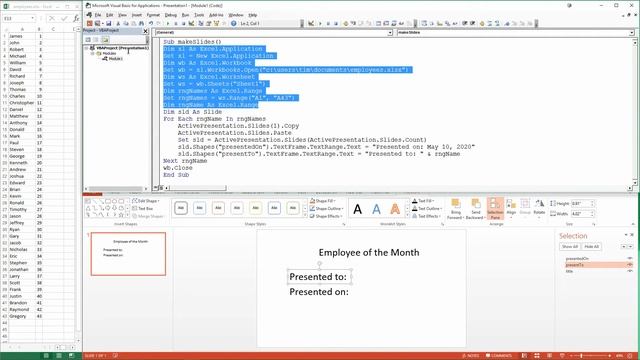Open the Rotate dropdown in ribbon
The image size is (640, 360).
pyautogui.click(x=539, y=208)
